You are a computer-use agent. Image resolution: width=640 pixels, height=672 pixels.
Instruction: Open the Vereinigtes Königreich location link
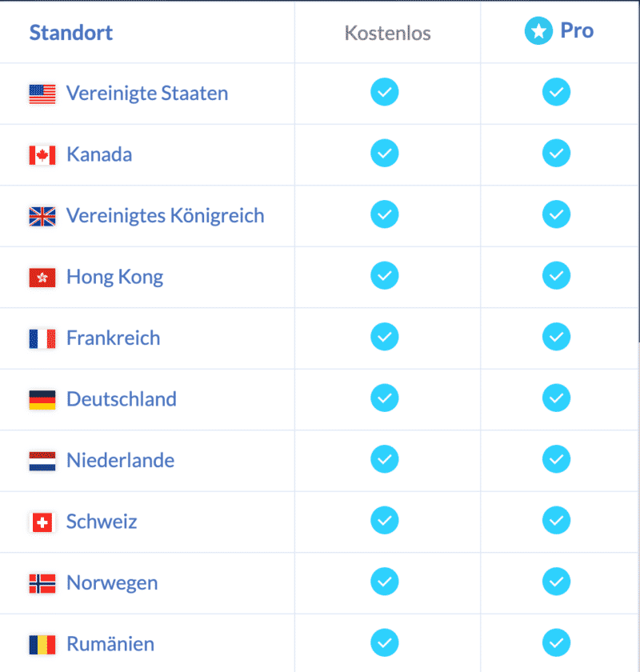165,215
